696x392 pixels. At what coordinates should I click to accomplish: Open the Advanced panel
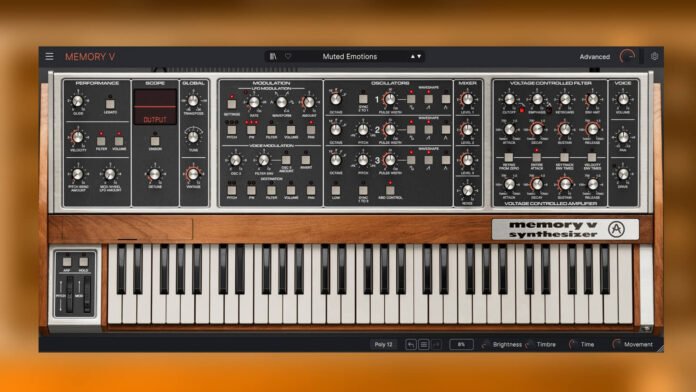click(x=594, y=57)
